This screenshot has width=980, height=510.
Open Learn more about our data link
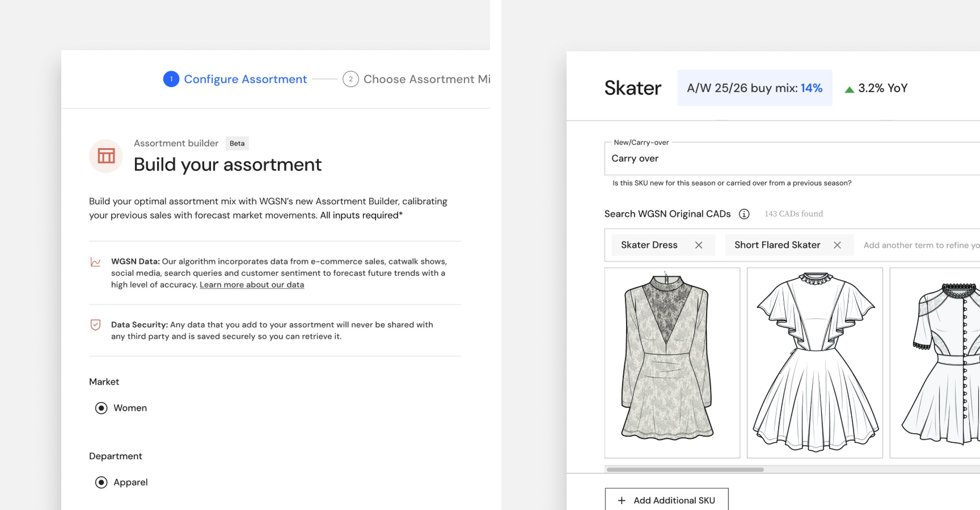click(252, 285)
